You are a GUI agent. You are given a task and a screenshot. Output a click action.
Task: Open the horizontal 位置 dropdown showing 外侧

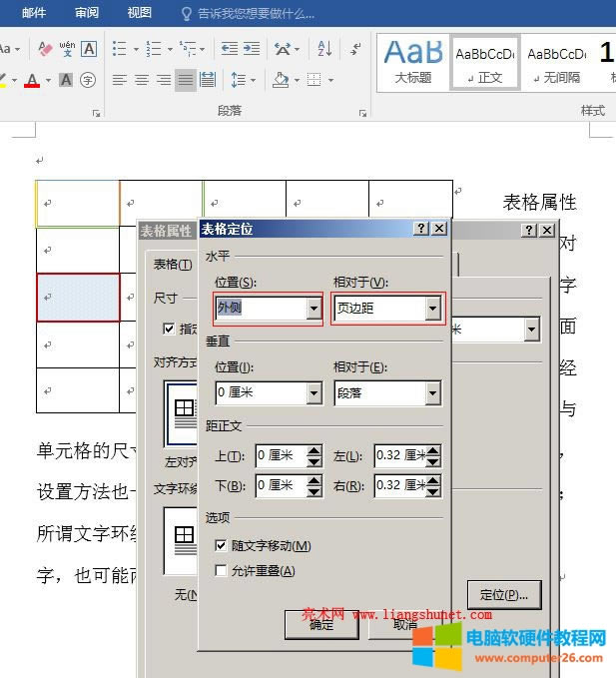point(313,310)
